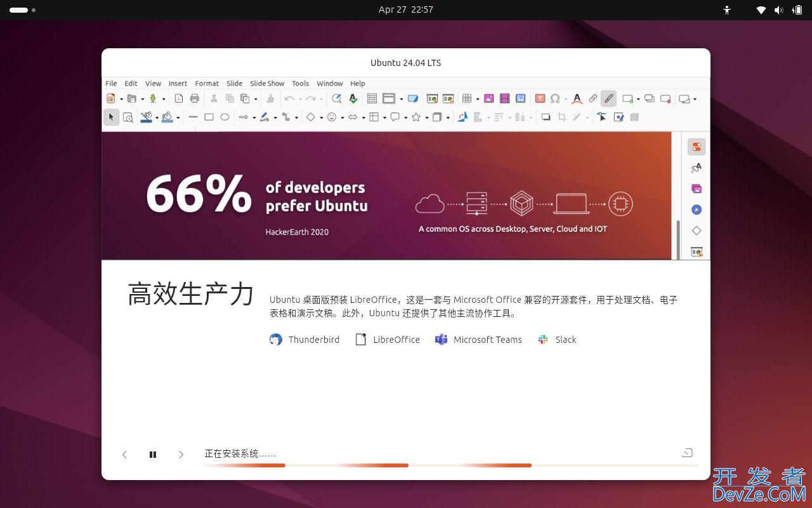The height and width of the screenshot is (508, 812).
Task: Open the Insert menu
Action: [x=178, y=83]
